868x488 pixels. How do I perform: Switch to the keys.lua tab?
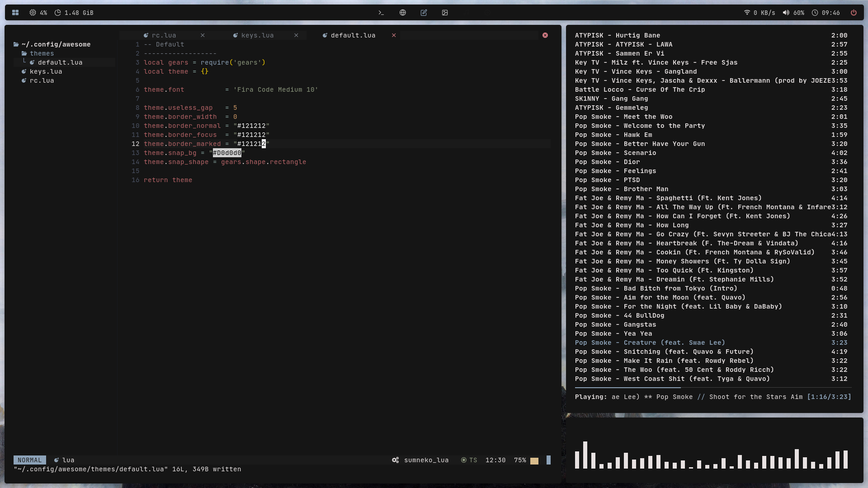pos(257,35)
